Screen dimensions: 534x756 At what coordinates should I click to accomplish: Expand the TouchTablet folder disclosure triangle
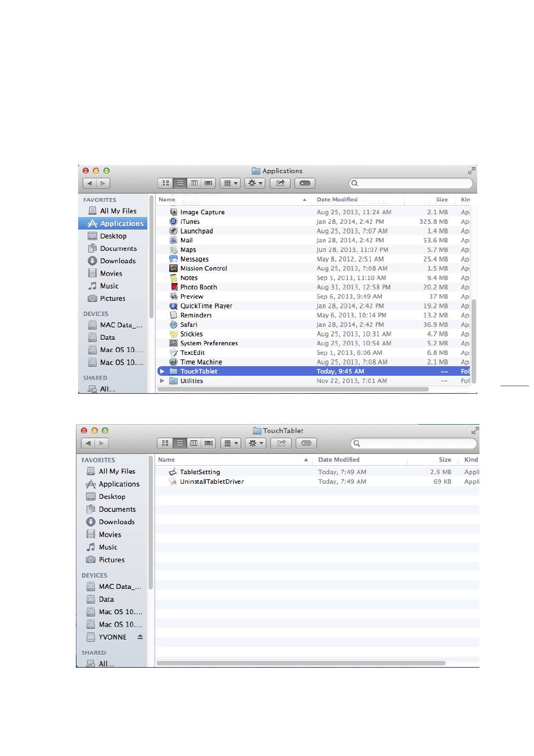pos(162,371)
